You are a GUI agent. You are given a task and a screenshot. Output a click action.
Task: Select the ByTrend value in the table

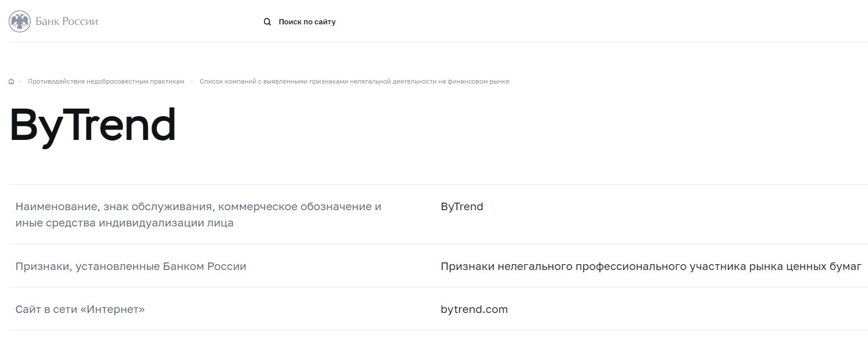[462, 207]
